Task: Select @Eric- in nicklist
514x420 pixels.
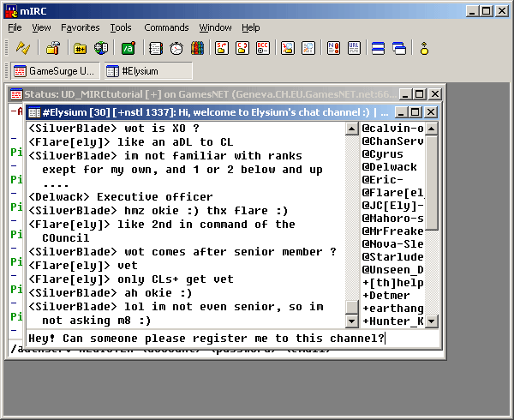Action: pyautogui.click(x=392, y=180)
